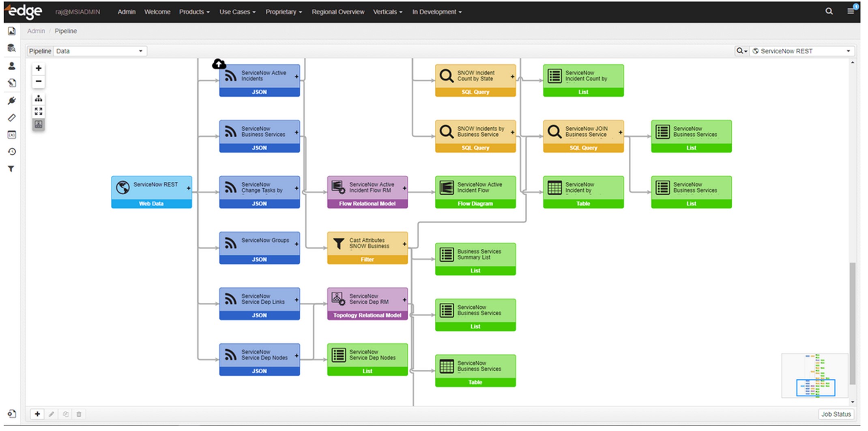
Task: Click the edge logo
Action: click(x=24, y=11)
